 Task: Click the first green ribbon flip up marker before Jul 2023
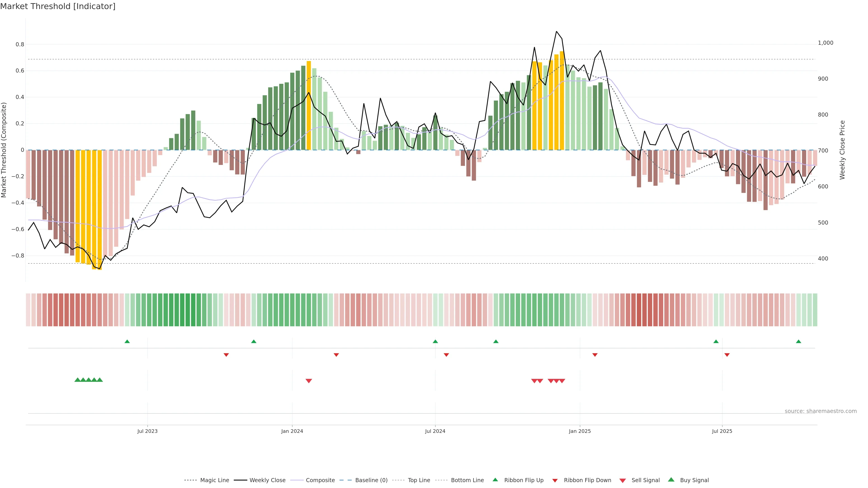click(x=127, y=342)
